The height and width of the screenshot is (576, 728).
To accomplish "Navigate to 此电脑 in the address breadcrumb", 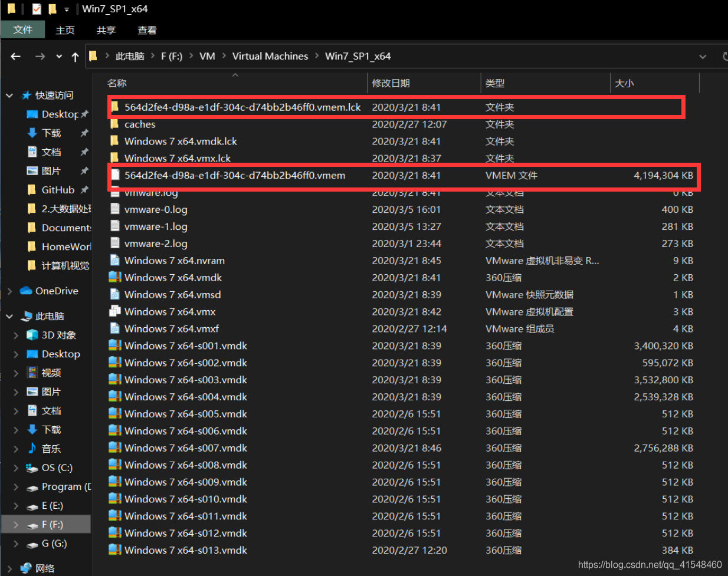I will pos(130,56).
